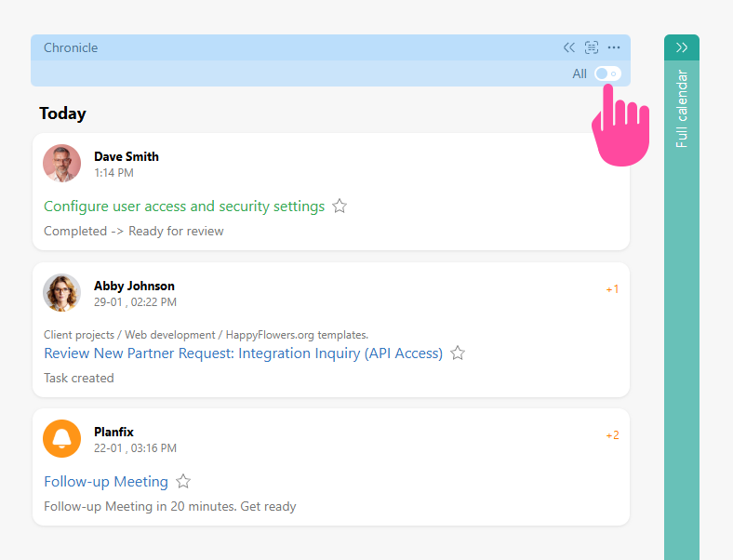This screenshot has height=560, width=733.
Task: Open the Review New Partner Request task link
Action: 243,353
